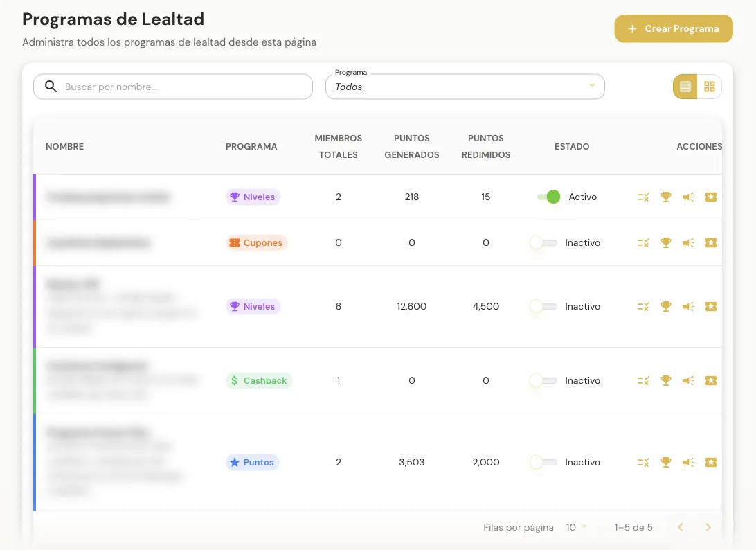Open rules icon in the Cupones row
756x550 pixels.
coord(643,242)
